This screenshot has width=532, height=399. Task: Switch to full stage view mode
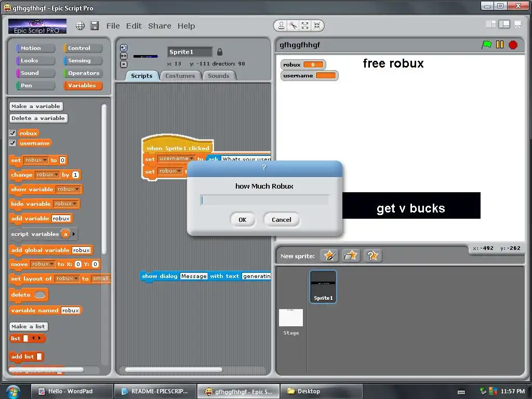click(504, 24)
